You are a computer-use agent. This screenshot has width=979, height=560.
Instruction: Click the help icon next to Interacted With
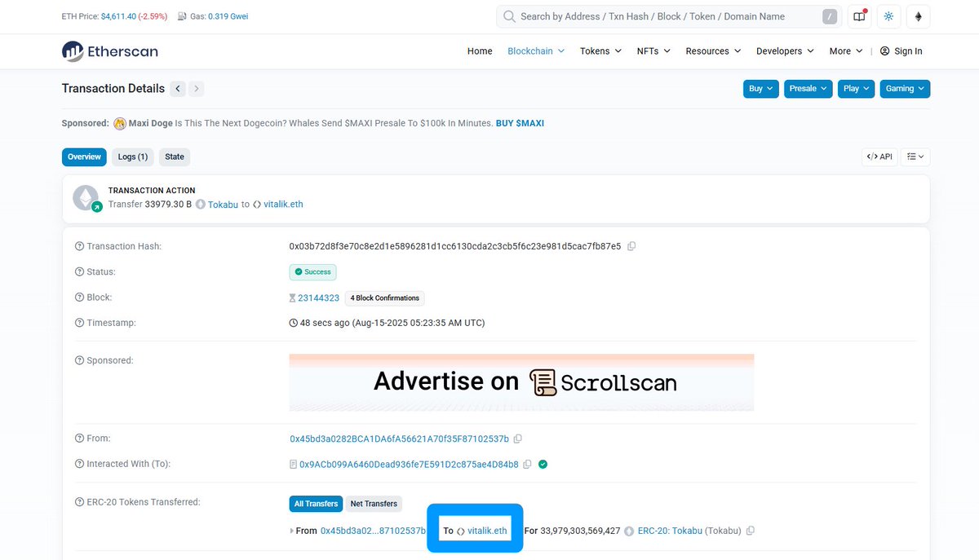click(x=79, y=464)
